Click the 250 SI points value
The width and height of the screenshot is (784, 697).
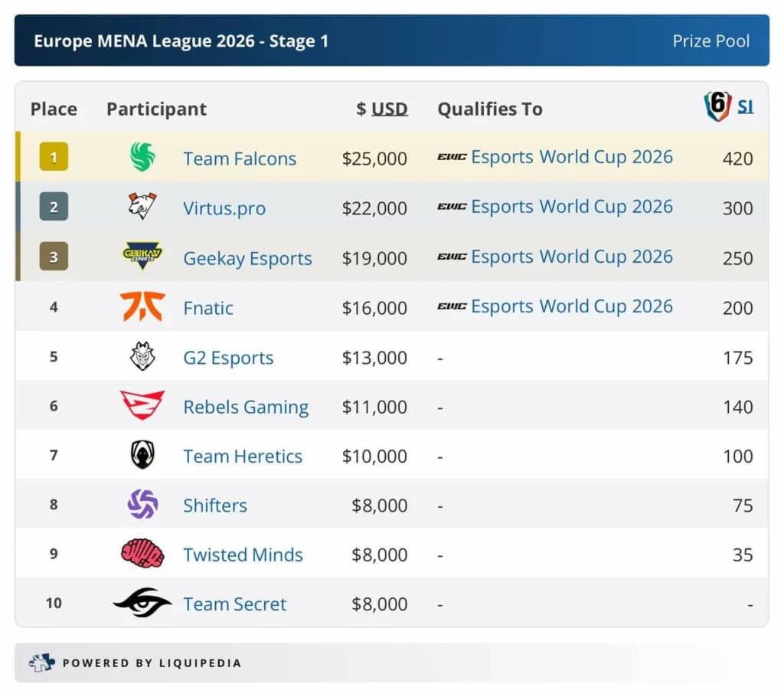click(737, 258)
